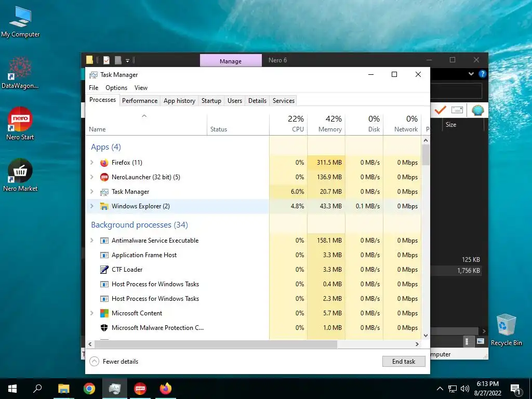Select the Application Frame Host row
Screen dimensions: 532x399
click(253, 255)
